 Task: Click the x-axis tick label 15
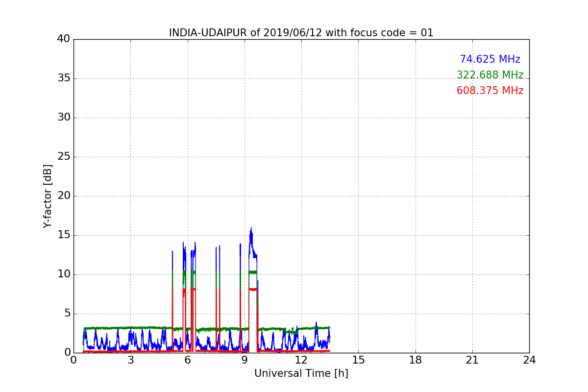point(358,360)
